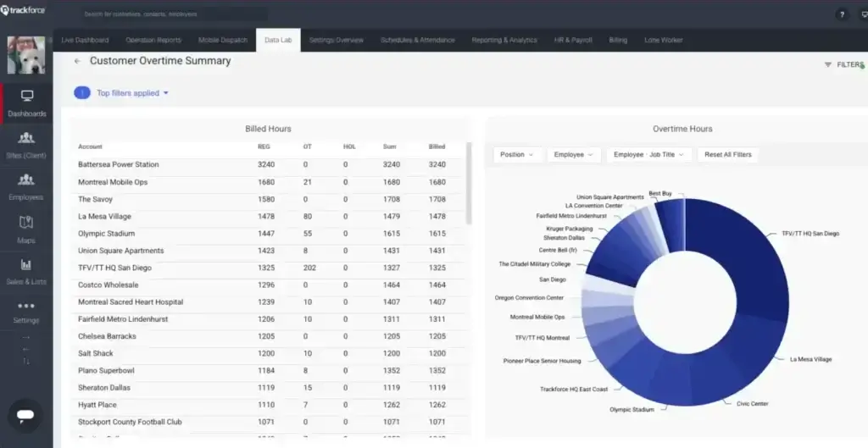Open the Dashboards sidebar icon

click(x=26, y=102)
